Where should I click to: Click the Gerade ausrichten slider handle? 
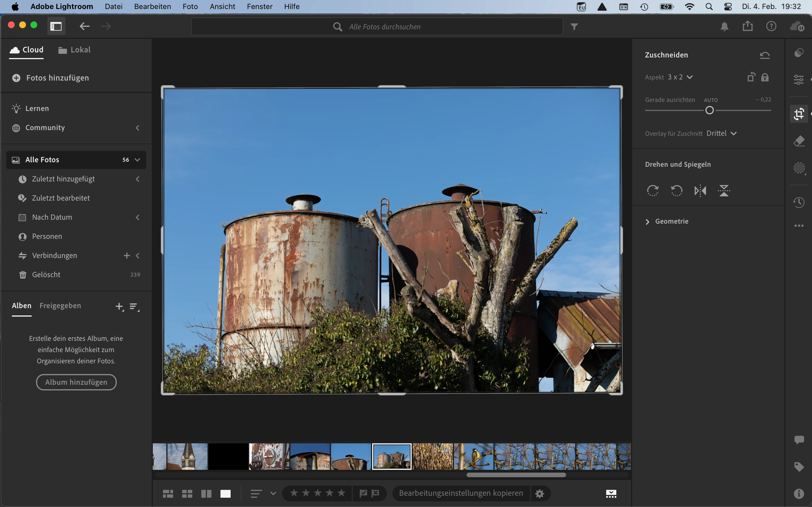click(709, 110)
